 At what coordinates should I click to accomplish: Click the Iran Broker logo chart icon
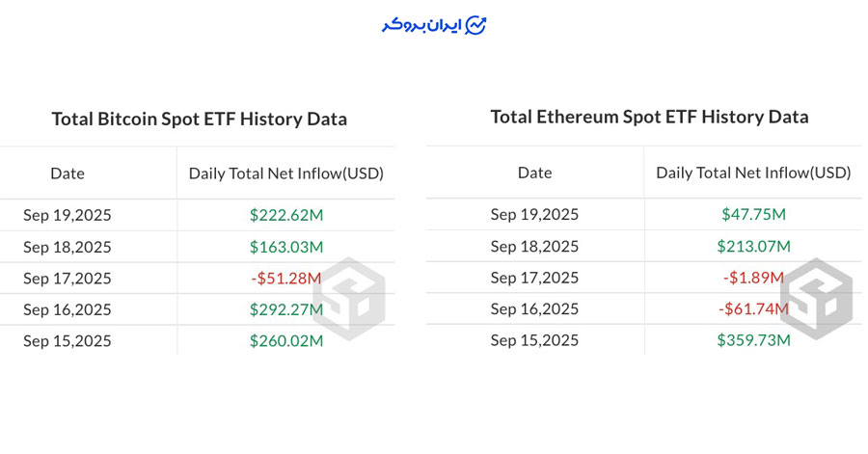coord(475,25)
